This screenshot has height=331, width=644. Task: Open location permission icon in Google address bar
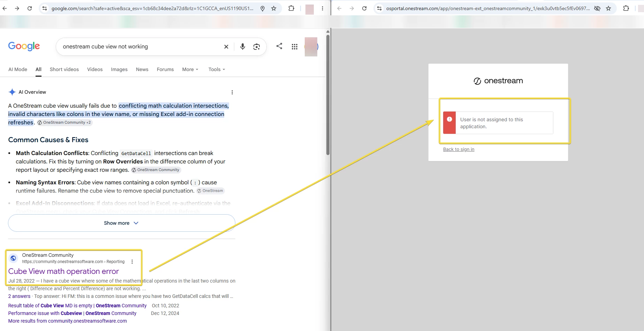[263, 8]
